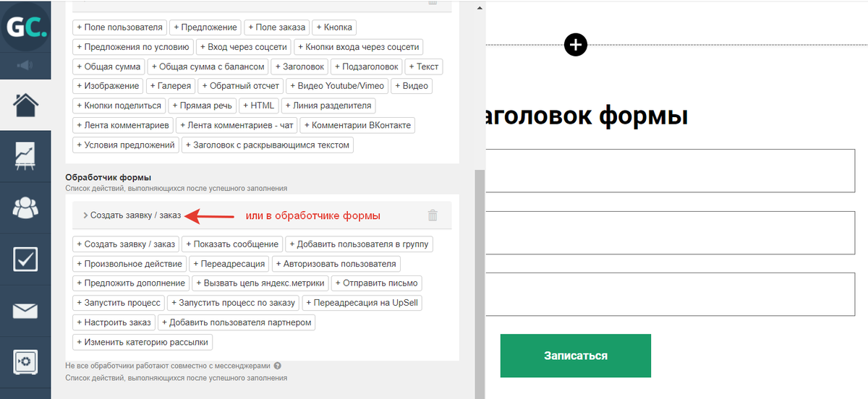Open the tasks checkmark sidebar icon

click(x=25, y=259)
